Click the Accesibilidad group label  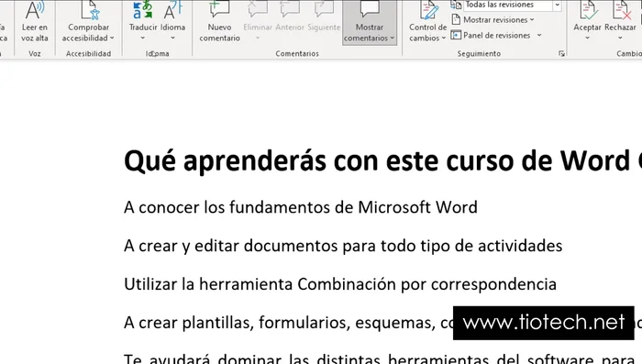[88, 54]
